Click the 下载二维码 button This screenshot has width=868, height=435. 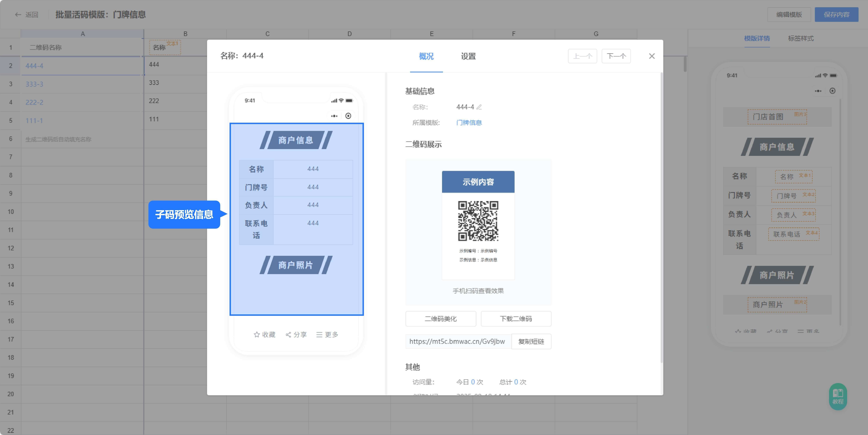click(x=516, y=319)
